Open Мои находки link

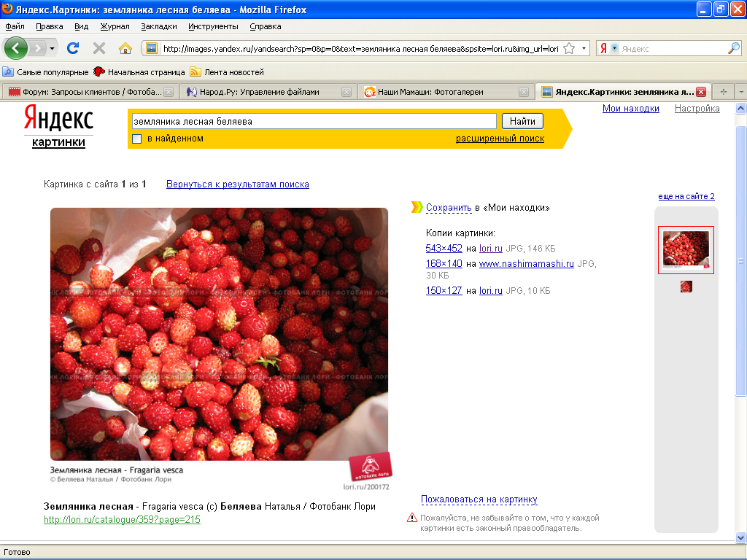click(631, 109)
